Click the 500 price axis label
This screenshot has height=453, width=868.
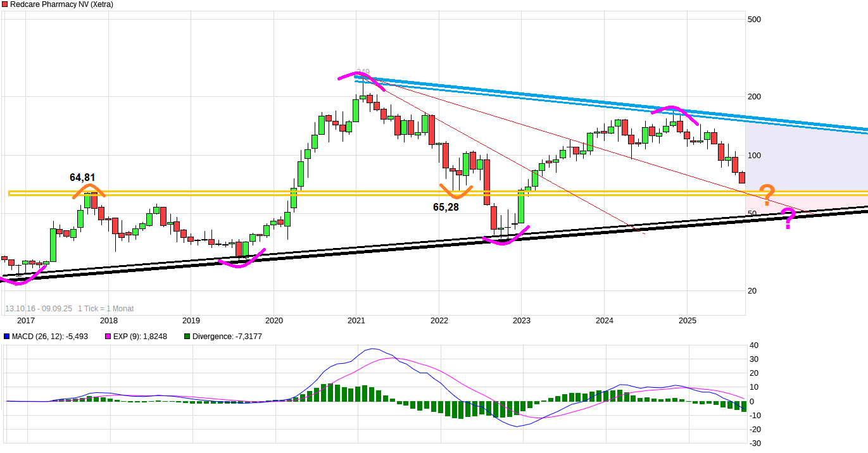tap(754, 20)
